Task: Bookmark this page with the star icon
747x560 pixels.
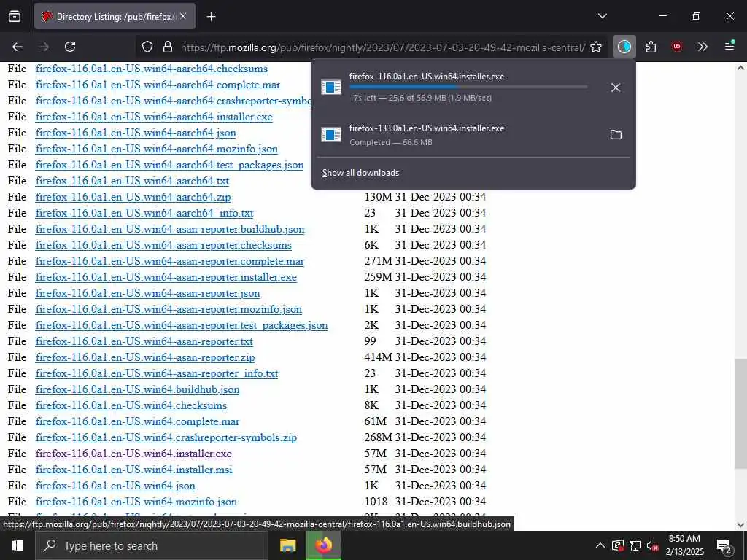Action: pyautogui.click(x=596, y=47)
